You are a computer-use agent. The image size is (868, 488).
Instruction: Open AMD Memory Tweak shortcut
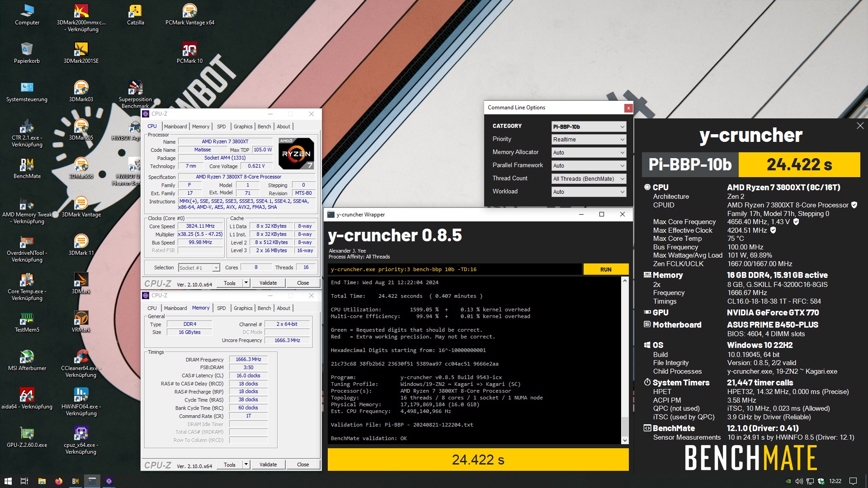coord(27,211)
